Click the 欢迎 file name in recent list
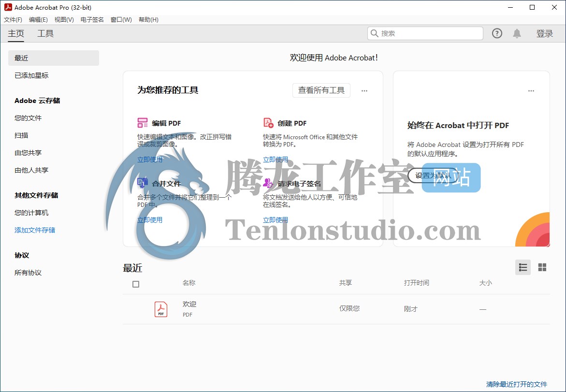 coord(189,304)
